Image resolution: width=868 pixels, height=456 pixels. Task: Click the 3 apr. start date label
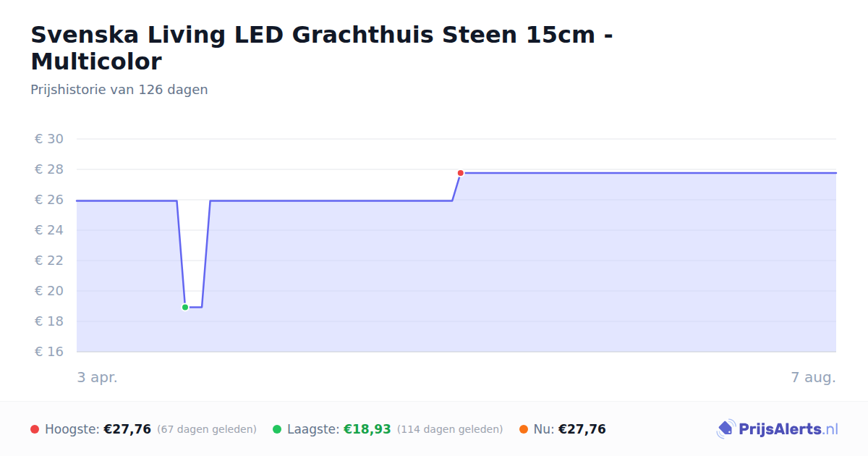(97, 377)
